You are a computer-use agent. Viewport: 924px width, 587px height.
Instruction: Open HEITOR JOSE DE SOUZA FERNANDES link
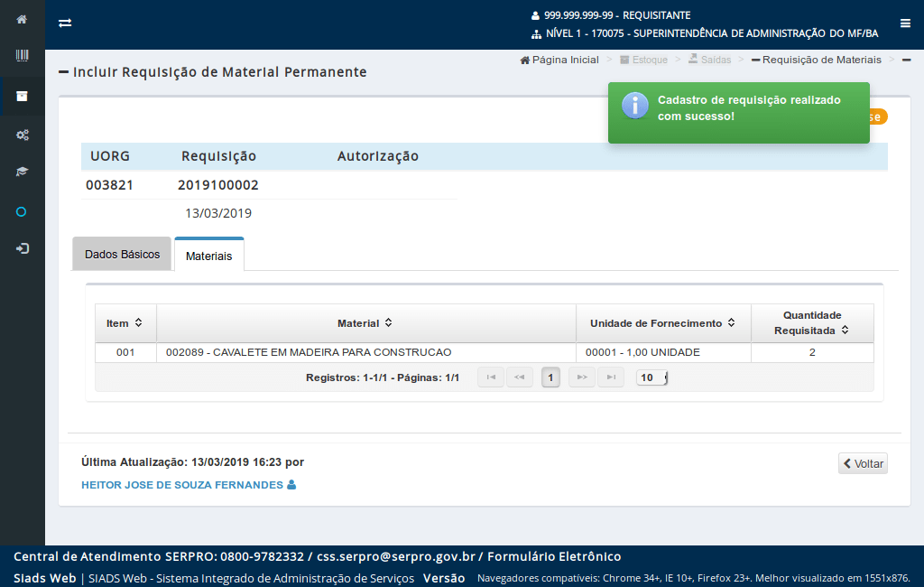point(182,485)
